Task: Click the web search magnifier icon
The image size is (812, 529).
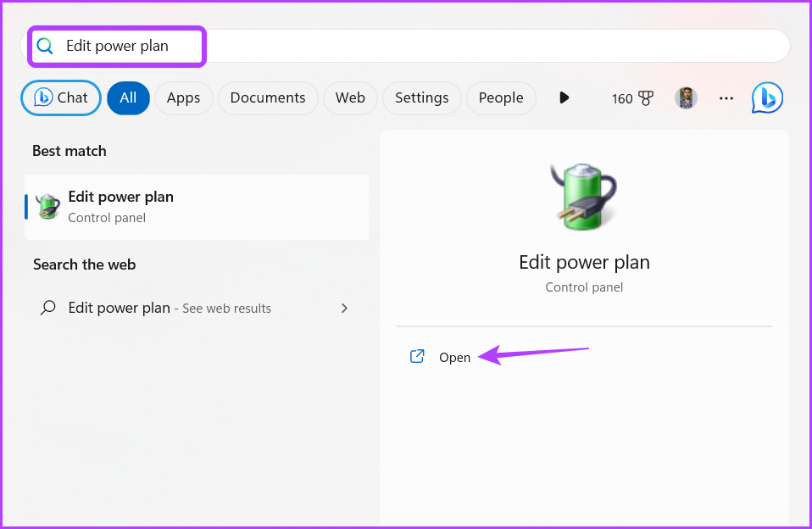Action: [47, 308]
